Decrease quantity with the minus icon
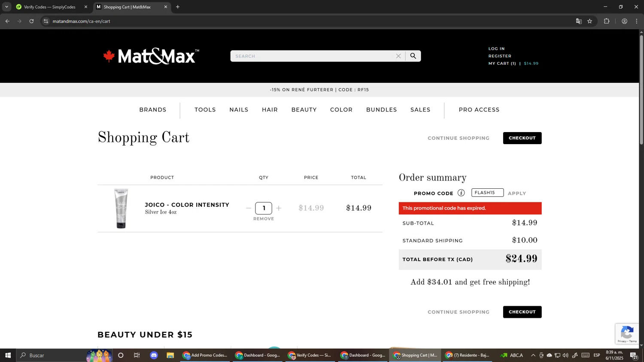 click(x=248, y=208)
